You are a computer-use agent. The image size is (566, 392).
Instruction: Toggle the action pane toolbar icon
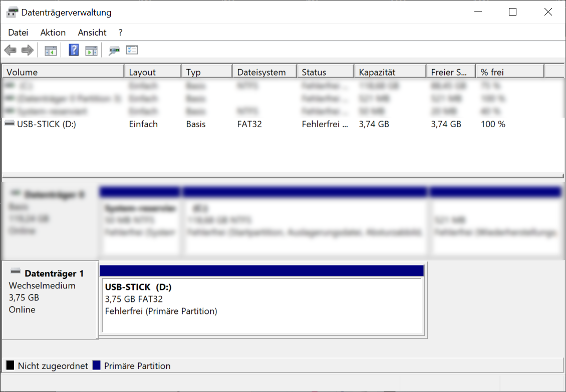click(91, 50)
